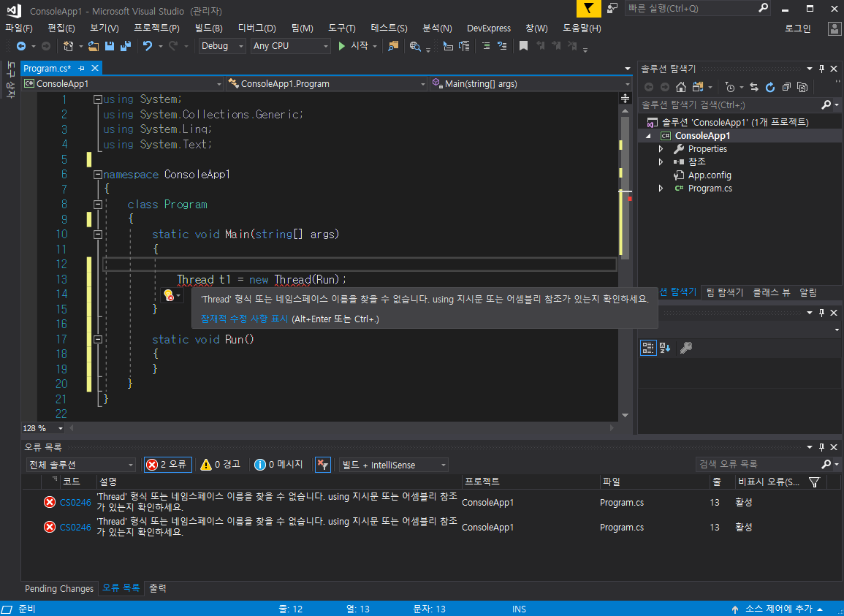This screenshot has width=844, height=616.
Task: Expand the Program.cs tree node
Action: (x=661, y=189)
